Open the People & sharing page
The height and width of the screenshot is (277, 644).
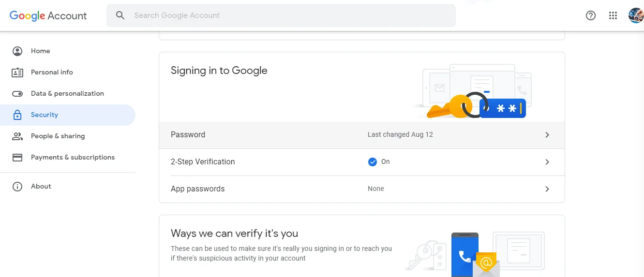(58, 136)
